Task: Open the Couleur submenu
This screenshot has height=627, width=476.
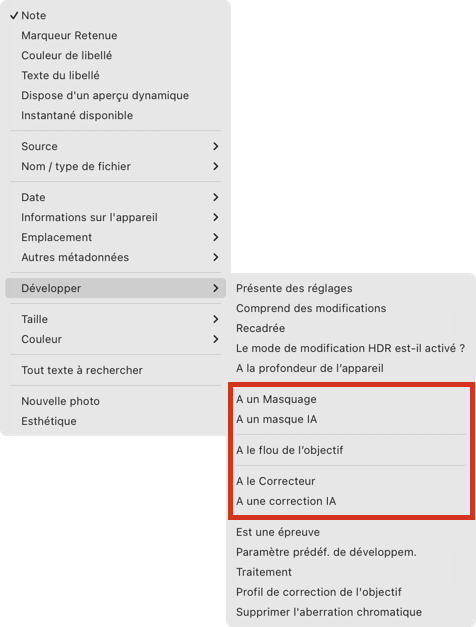Action: tap(115, 339)
